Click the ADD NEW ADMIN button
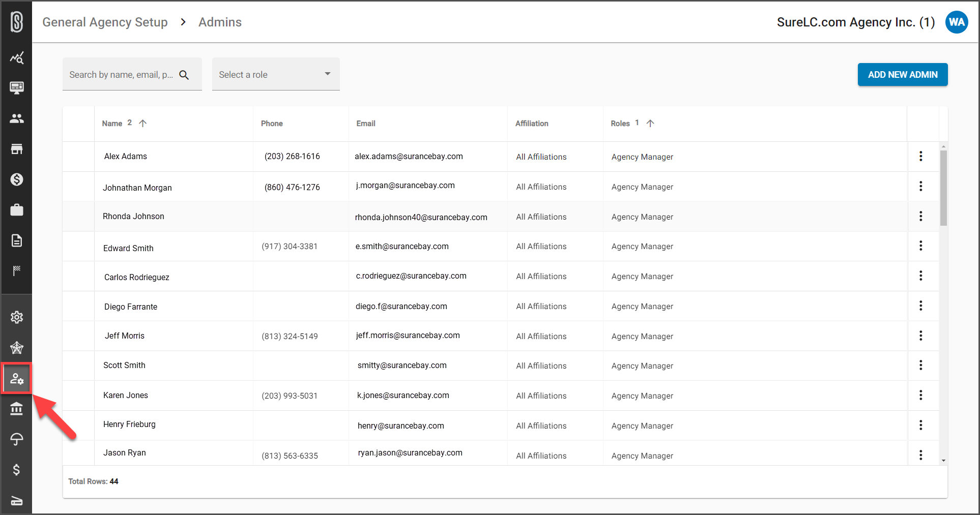Viewport: 980px width, 515px height. pyautogui.click(x=902, y=74)
